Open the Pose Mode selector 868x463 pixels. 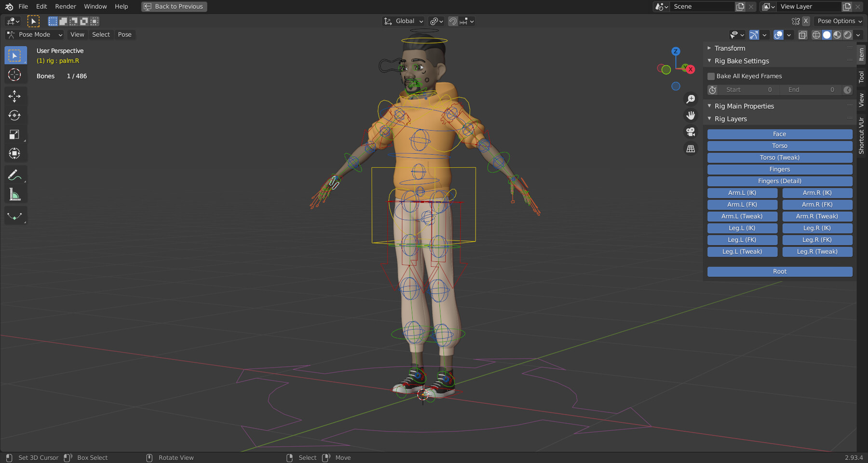(34, 34)
